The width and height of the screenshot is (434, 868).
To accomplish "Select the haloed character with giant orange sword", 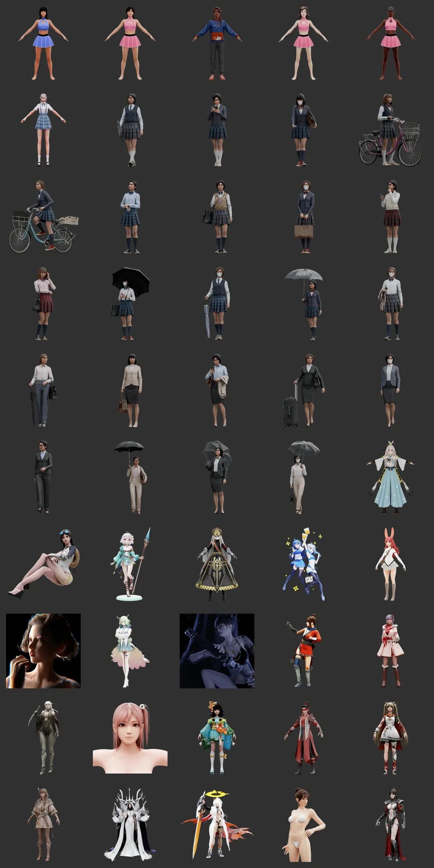I will [217, 825].
